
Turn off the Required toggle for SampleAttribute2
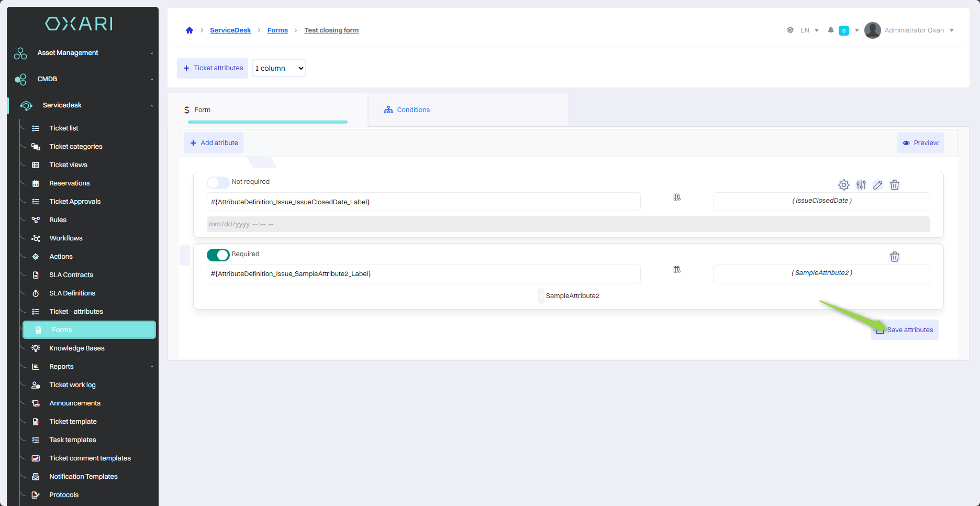[x=218, y=255]
